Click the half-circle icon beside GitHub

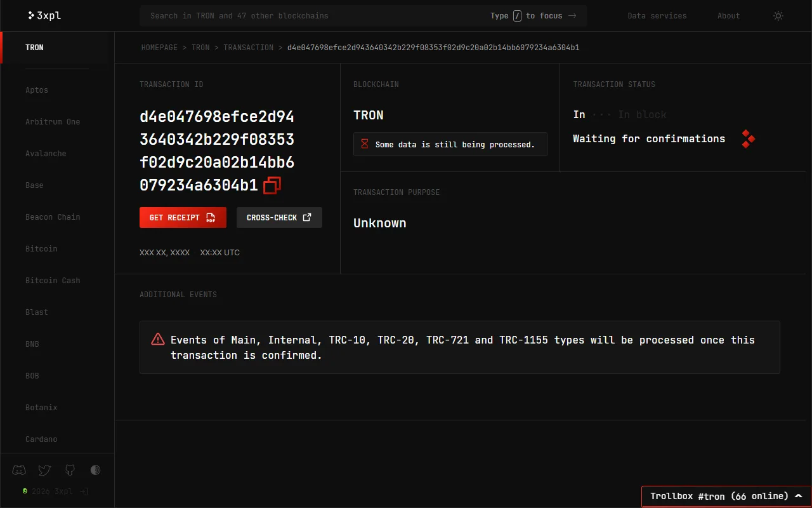pyautogui.click(x=95, y=470)
